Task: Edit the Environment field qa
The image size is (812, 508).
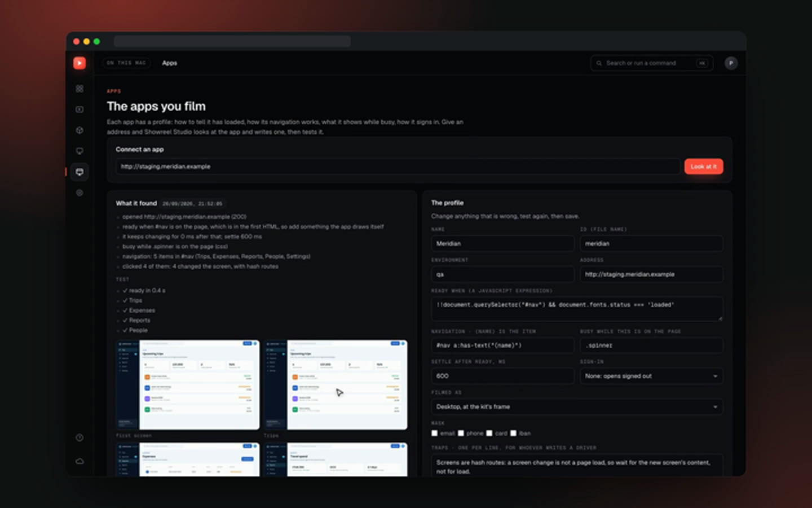Action: (x=502, y=274)
